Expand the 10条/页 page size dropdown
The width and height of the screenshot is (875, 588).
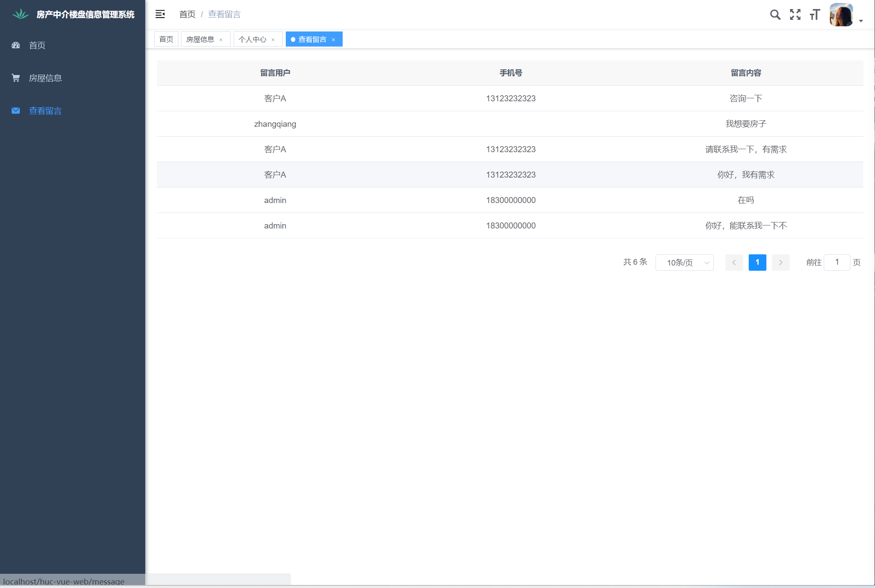coord(684,263)
